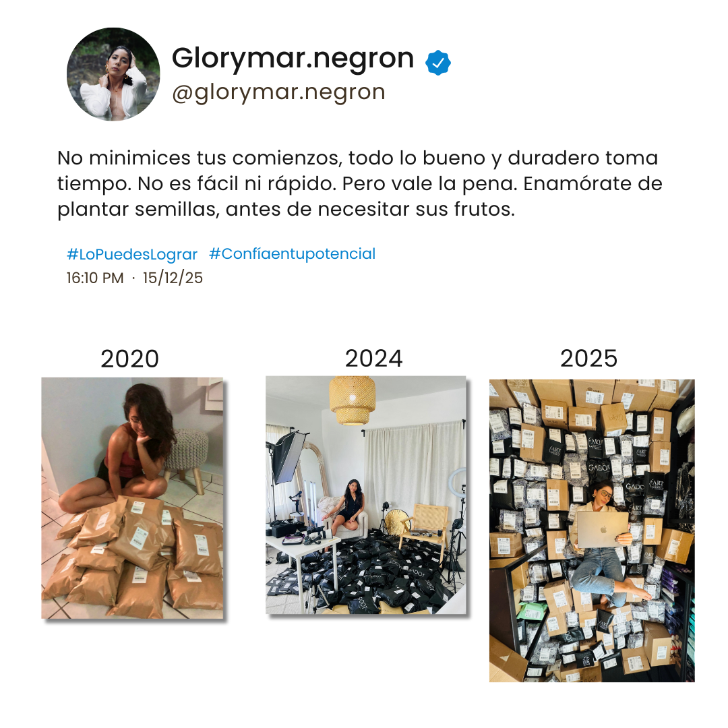The image size is (728, 728).
Task: Click the 2024 year label
Action: (x=373, y=359)
